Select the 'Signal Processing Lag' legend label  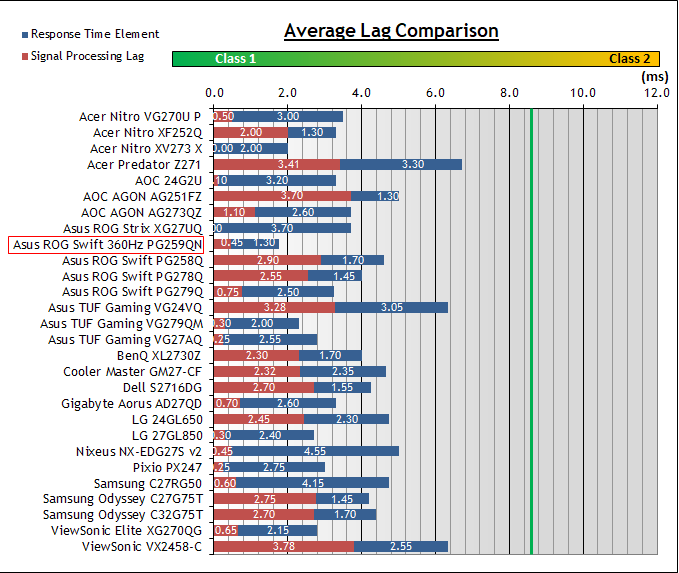point(87,56)
